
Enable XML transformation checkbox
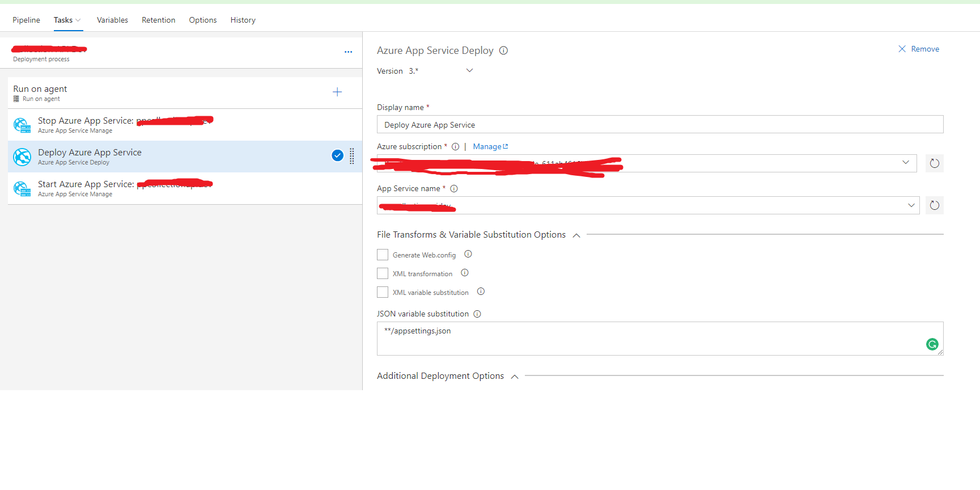tap(383, 273)
